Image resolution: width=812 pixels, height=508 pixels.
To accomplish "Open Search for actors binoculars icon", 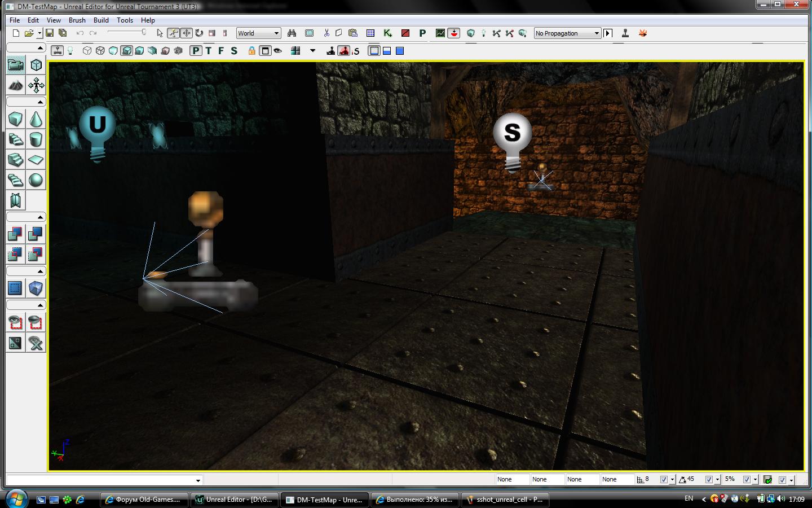I will 292,33.
